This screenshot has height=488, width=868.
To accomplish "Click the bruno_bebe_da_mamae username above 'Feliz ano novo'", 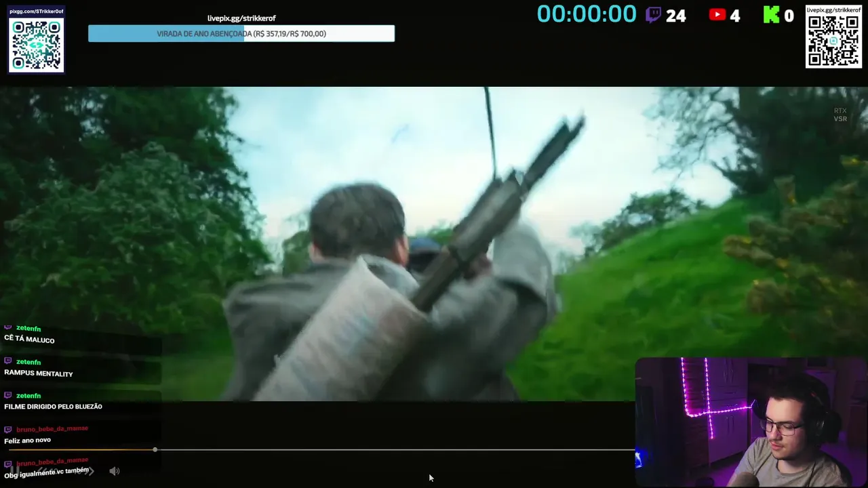I will 52,428.
